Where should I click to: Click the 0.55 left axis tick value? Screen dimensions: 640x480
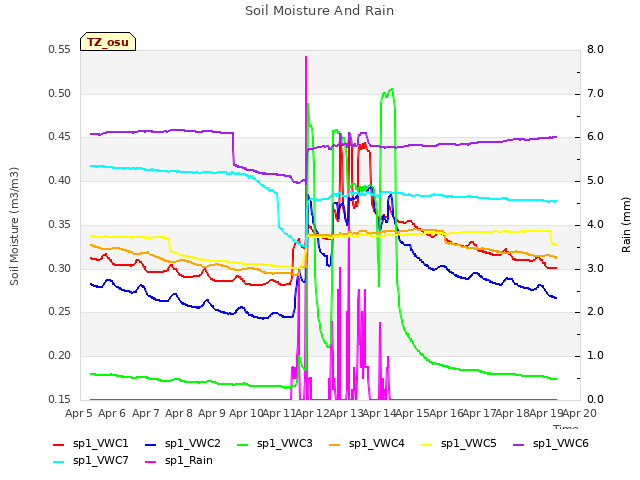pyautogui.click(x=59, y=50)
